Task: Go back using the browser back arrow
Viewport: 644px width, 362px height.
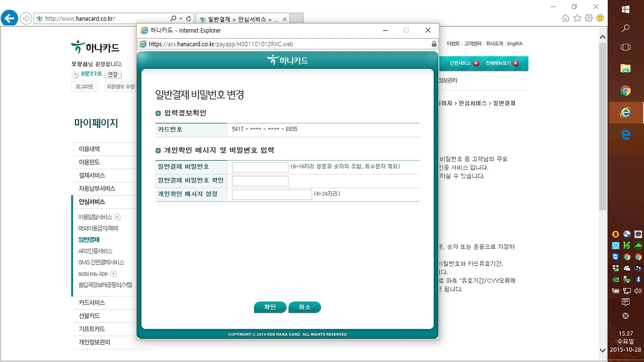Action: (x=9, y=19)
